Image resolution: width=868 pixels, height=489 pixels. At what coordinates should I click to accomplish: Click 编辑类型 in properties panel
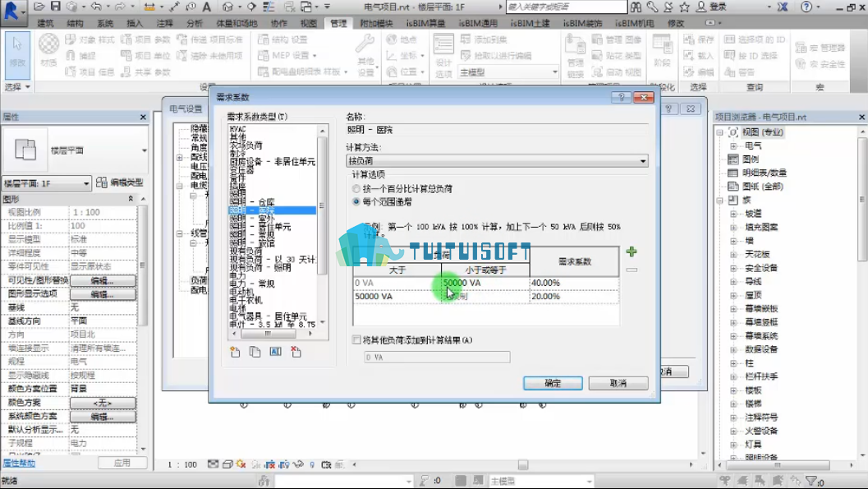120,182
